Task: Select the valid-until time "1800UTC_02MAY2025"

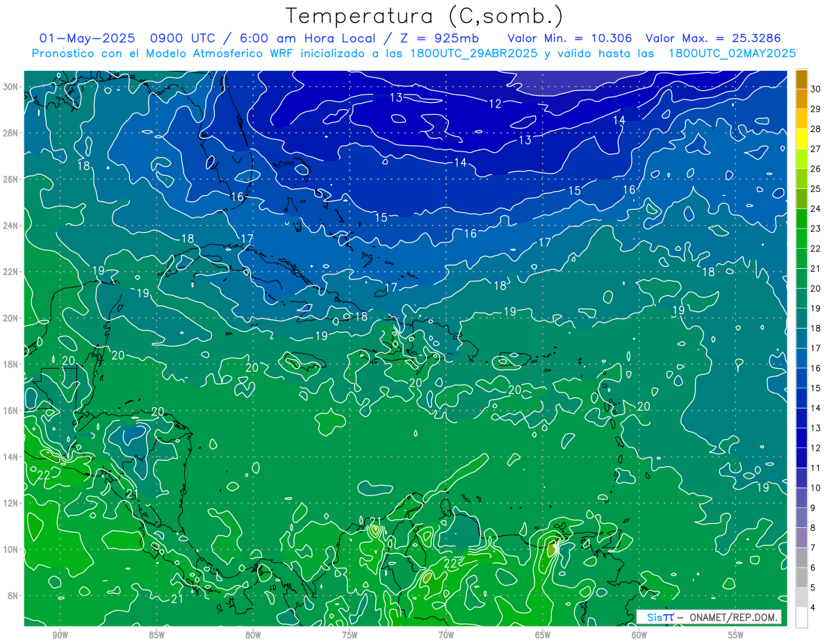Action: (732, 53)
